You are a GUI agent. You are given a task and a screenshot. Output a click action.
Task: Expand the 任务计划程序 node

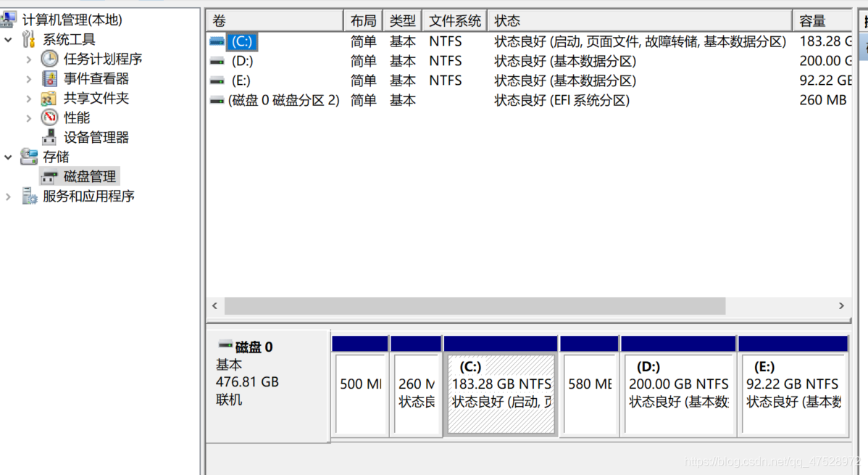click(29, 59)
